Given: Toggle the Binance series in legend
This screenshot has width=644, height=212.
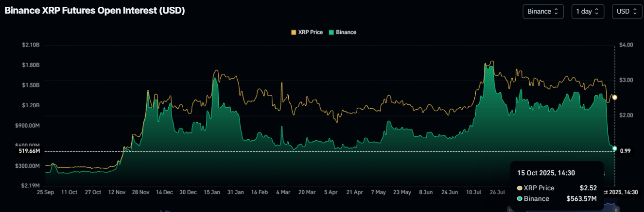Looking at the screenshot, I should pos(343,32).
